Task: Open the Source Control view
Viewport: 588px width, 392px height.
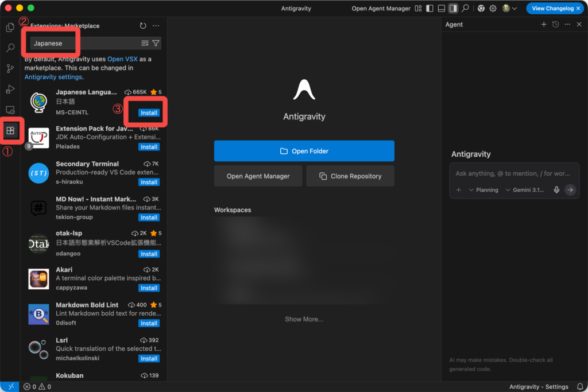Action: (x=10, y=69)
